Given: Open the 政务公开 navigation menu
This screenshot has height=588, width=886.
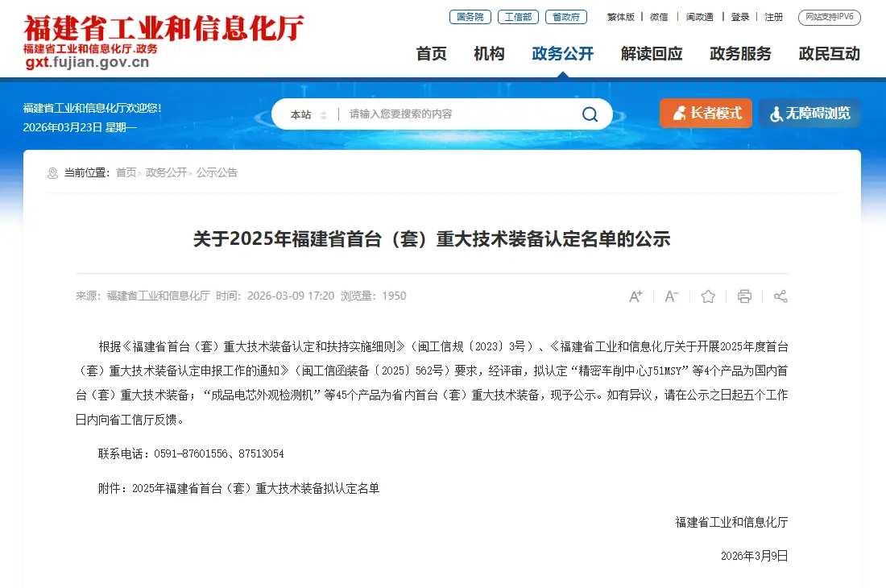Looking at the screenshot, I should coord(563,54).
